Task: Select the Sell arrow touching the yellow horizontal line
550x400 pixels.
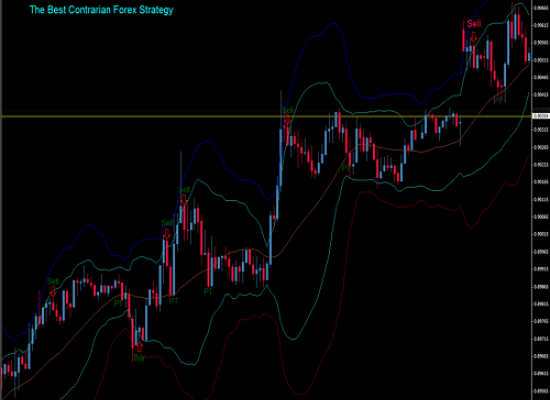Action: pos(288,120)
